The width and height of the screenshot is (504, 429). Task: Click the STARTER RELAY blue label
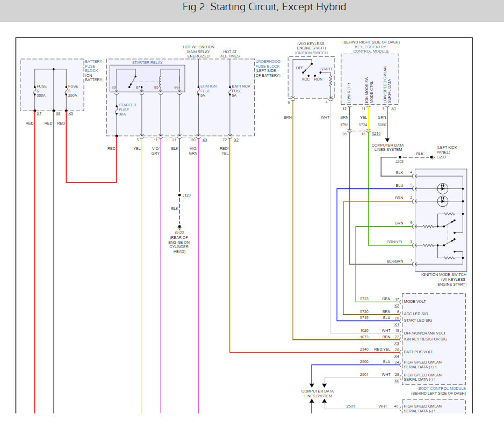147,63
